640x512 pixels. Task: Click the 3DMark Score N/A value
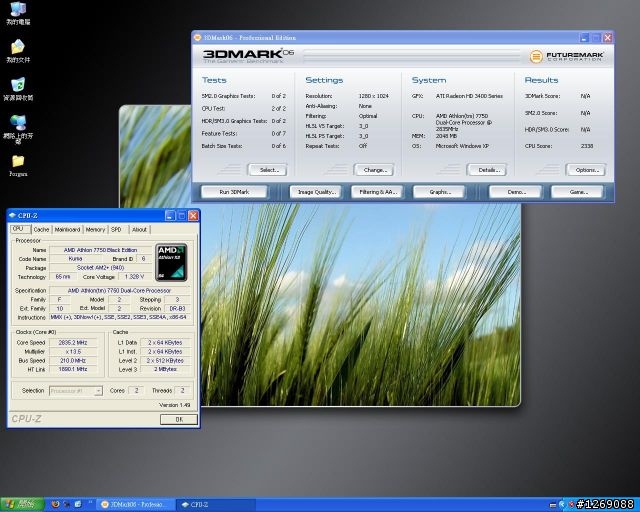click(x=585, y=96)
